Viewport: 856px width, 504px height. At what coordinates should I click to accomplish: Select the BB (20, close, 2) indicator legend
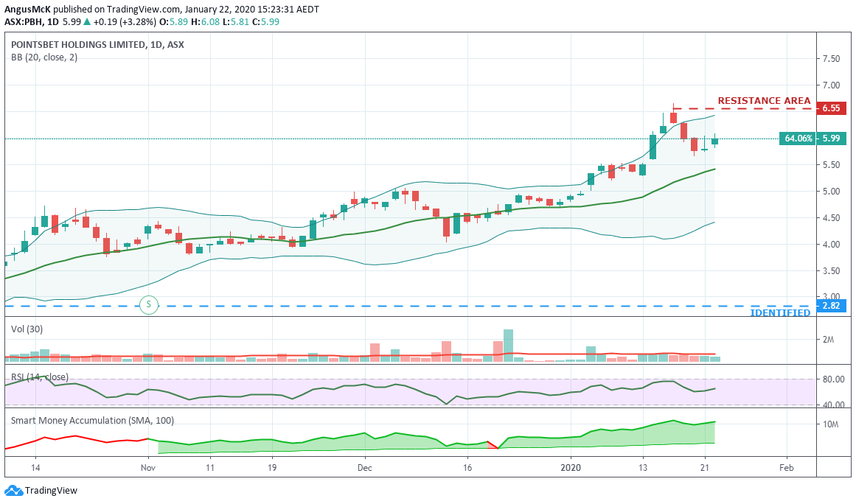coord(44,57)
